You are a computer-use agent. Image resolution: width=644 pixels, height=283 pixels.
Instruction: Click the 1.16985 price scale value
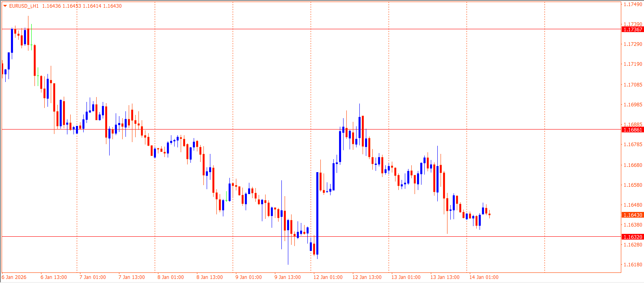point(633,105)
